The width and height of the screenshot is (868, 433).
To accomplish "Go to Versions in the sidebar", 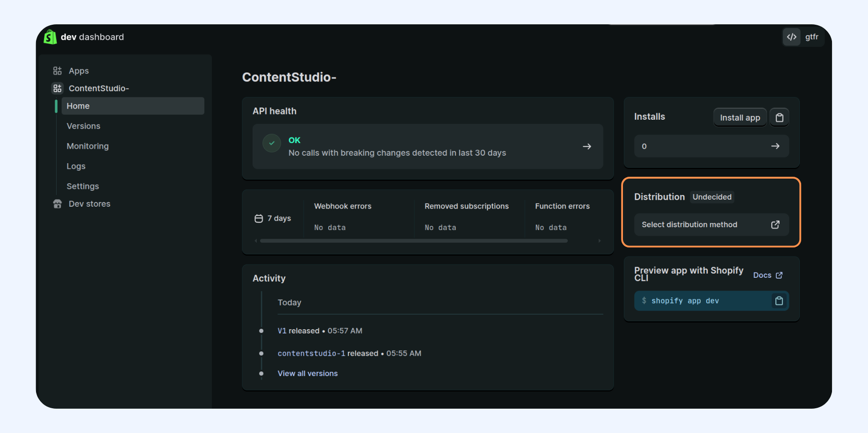I will (83, 126).
